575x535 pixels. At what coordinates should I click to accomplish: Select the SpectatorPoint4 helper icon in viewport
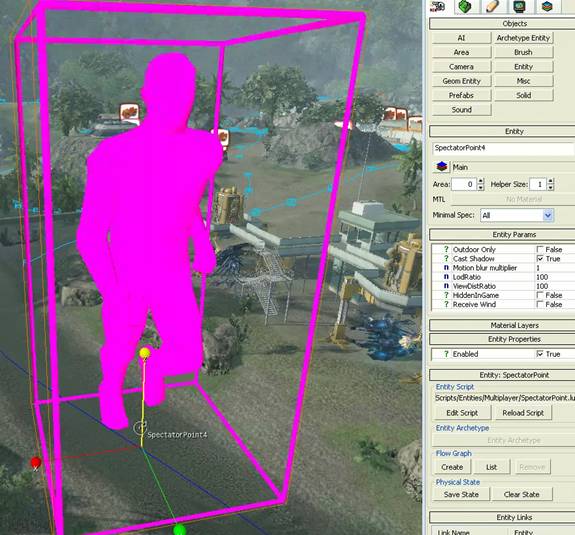pos(140,428)
